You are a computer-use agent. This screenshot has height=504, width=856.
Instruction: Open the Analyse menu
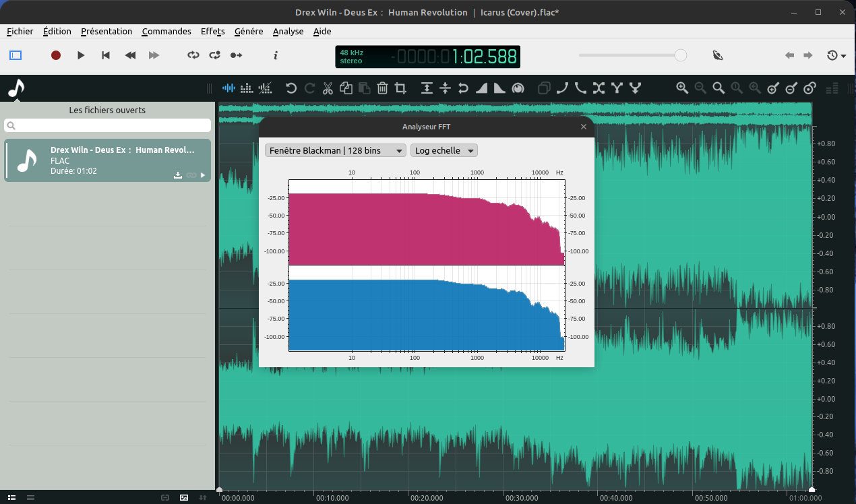[288, 31]
